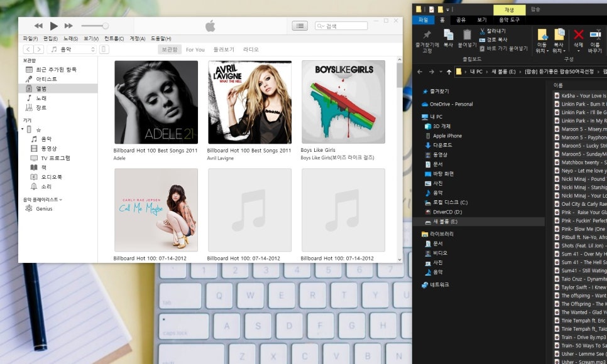Screen dimensions: 607x364
Task: Click the iPhone device button beside the media dropdown
Action: click(104, 49)
